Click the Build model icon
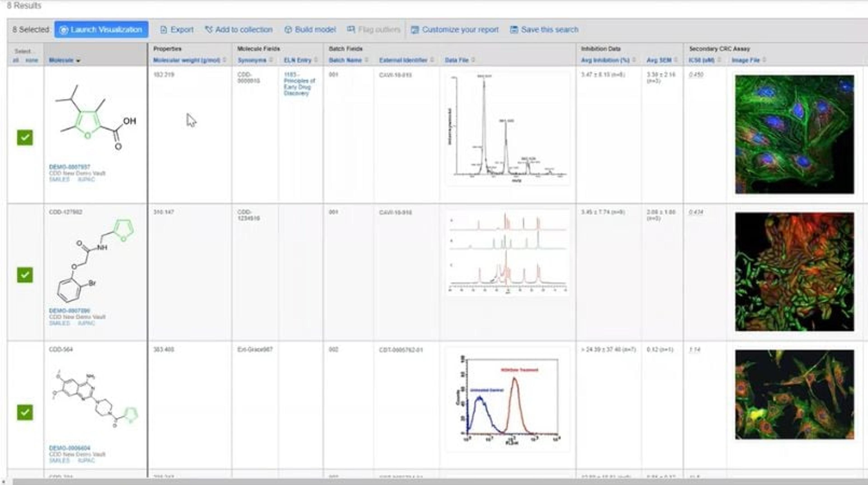Image resolution: width=868 pixels, height=485 pixels. [288, 30]
